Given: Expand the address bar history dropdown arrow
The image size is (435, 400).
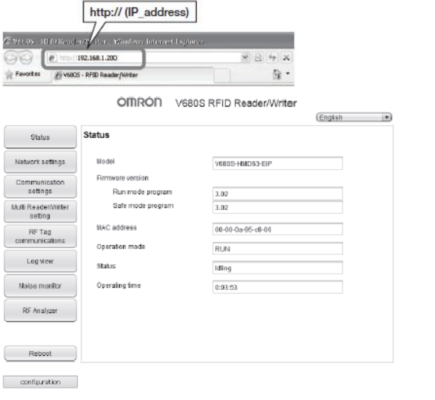Looking at the screenshot, I should coord(245,58).
